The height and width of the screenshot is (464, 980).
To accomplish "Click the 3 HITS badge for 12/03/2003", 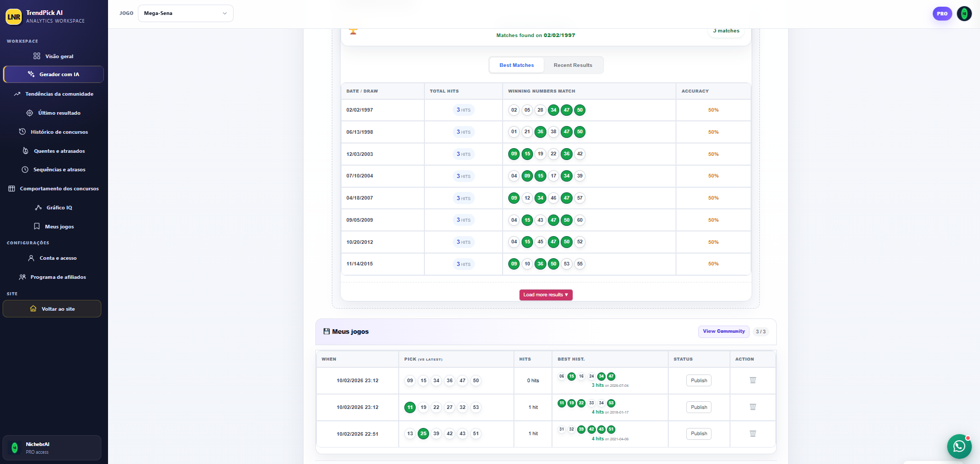I will coord(464,154).
